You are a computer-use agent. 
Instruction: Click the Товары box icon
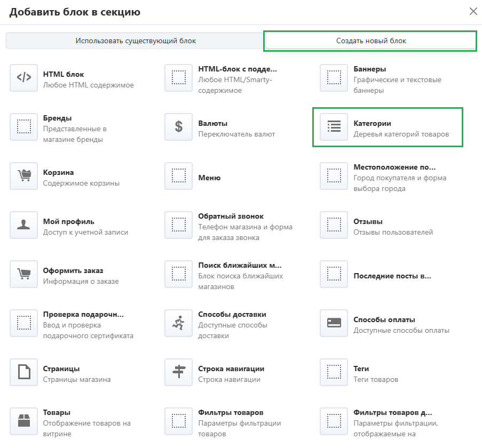[x=23, y=421]
